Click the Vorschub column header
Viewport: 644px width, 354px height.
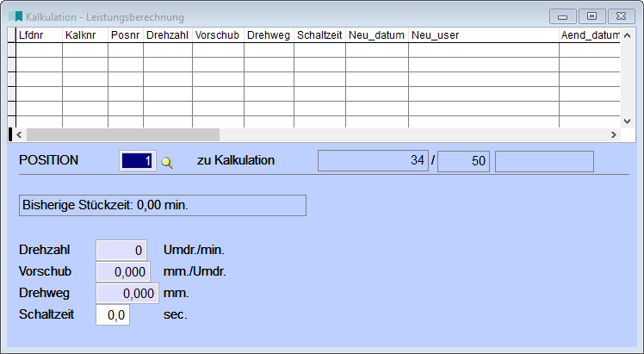point(218,35)
